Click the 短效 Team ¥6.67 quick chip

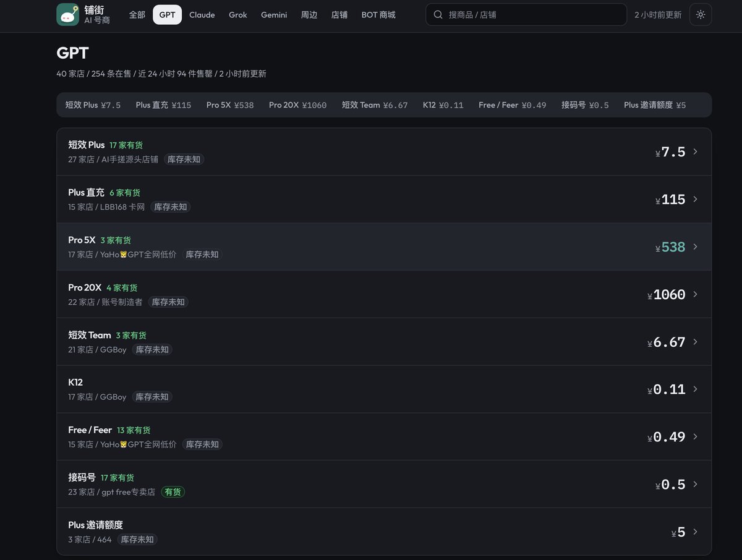[375, 105]
